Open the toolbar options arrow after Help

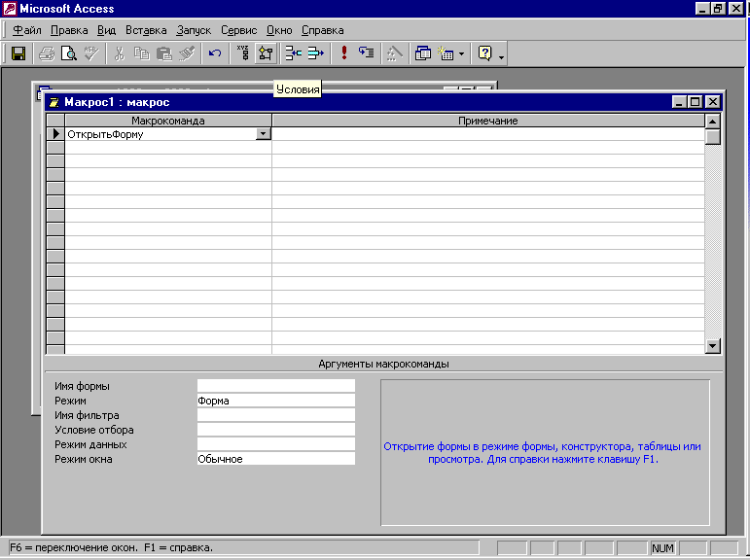click(501, 56)
